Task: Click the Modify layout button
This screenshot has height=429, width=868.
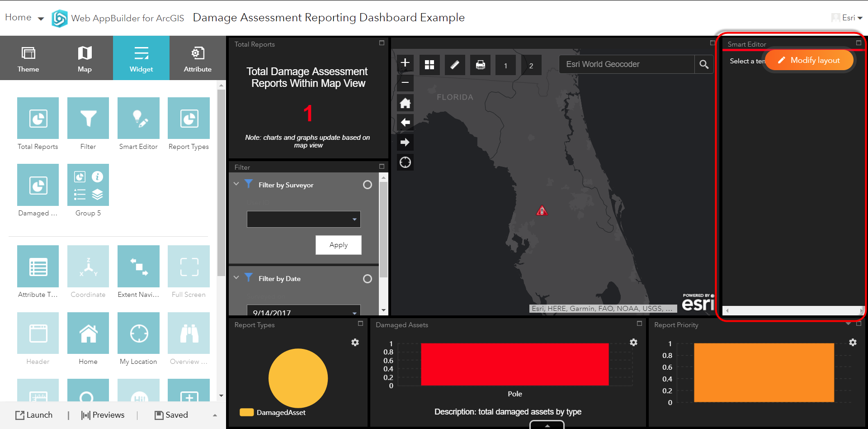Action: pyautogui.click(x=809, y=60)
